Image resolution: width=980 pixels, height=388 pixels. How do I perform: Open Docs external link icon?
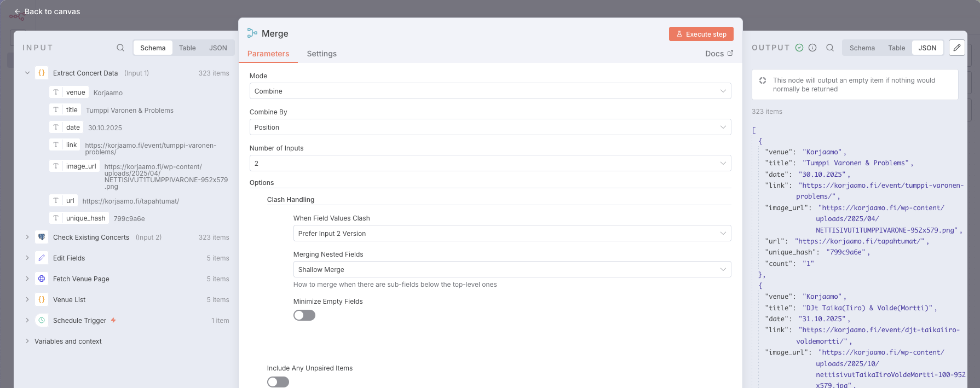click(x=730, y=53)
